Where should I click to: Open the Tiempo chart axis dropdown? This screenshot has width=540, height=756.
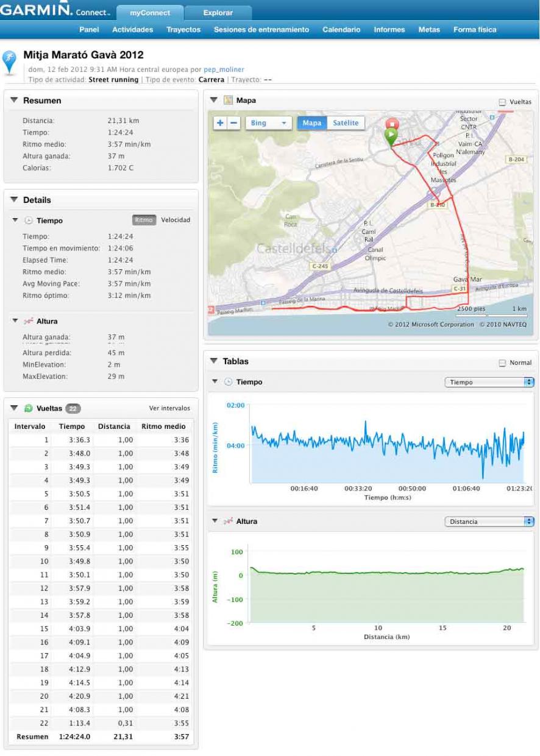click(489, 383)
